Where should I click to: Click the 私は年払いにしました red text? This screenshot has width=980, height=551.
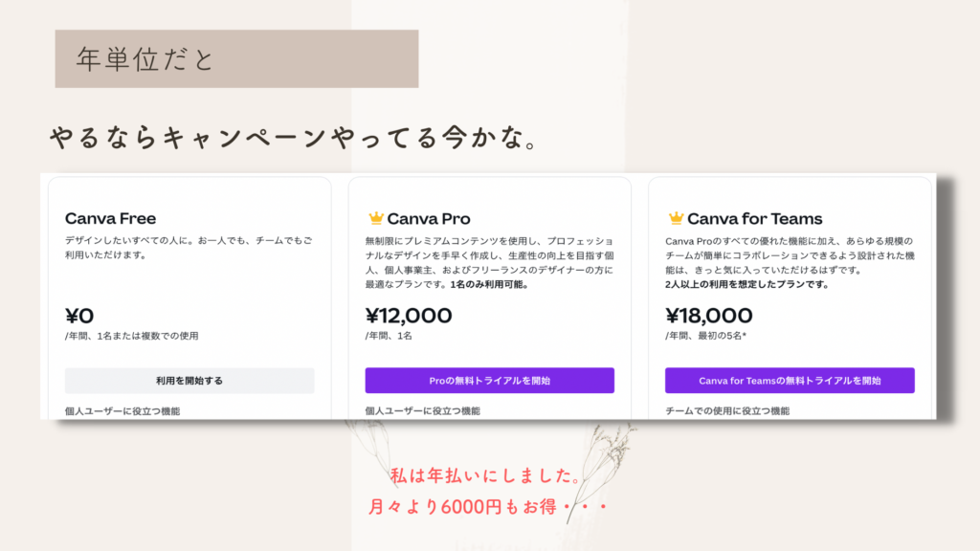[484, 474]
